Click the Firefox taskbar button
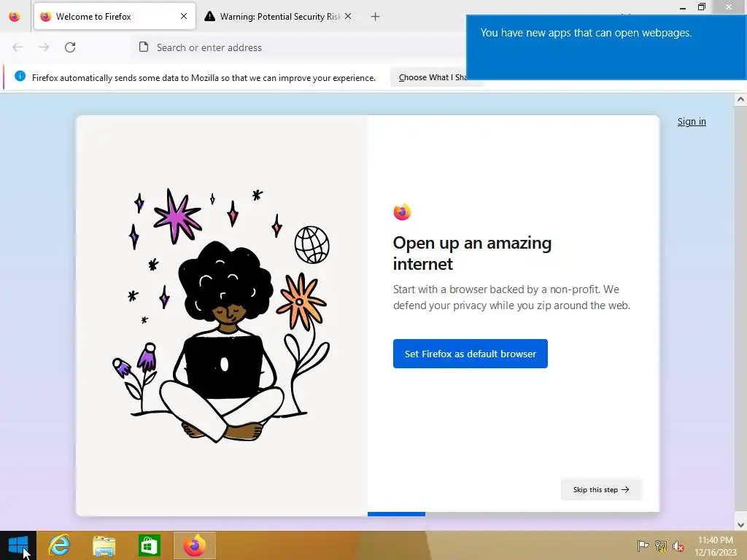747x560 pixels. pos(194,545)
